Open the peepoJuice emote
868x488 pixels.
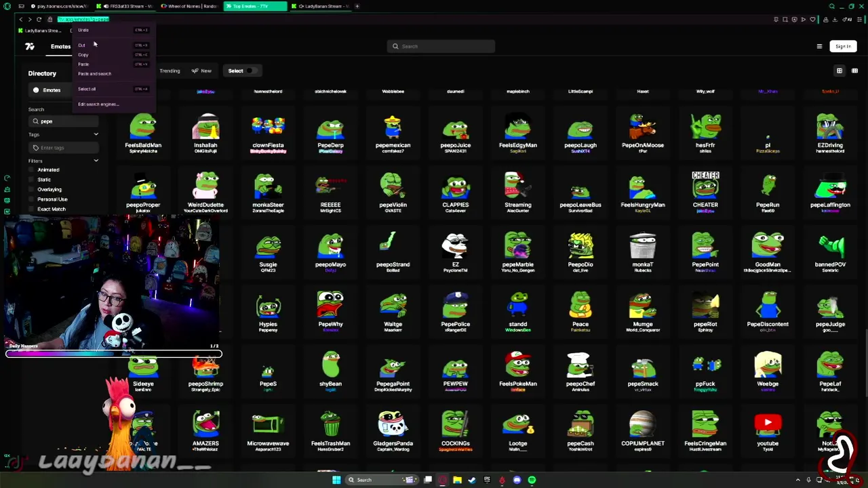pos(455,132)
